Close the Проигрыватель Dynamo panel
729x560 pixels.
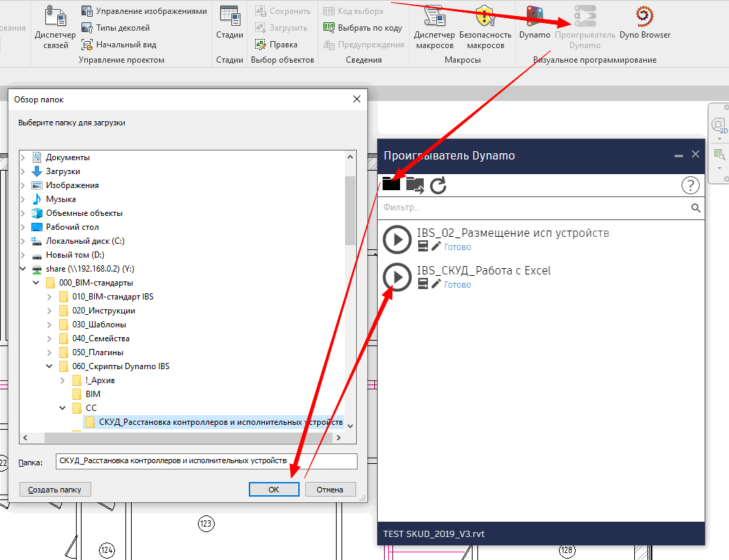pyautogui.click(x=696, y=154)
